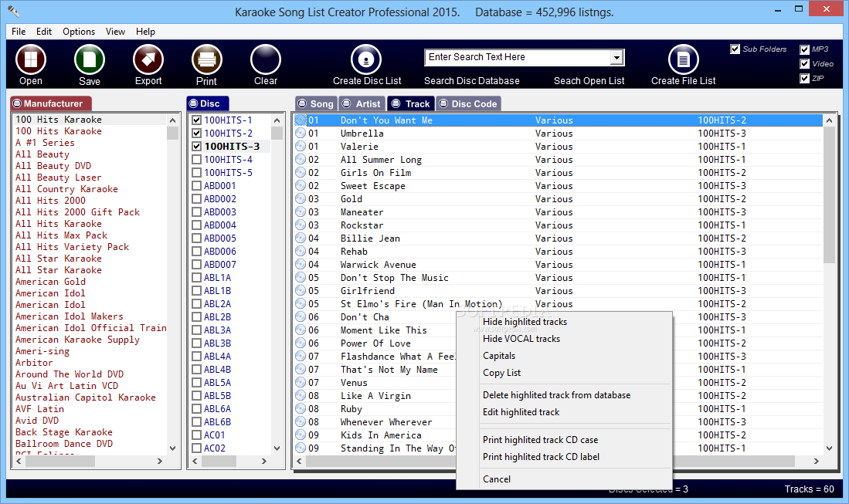Sort by the Artist column tab
Screen dimensions: 849x504
(362, 103)
